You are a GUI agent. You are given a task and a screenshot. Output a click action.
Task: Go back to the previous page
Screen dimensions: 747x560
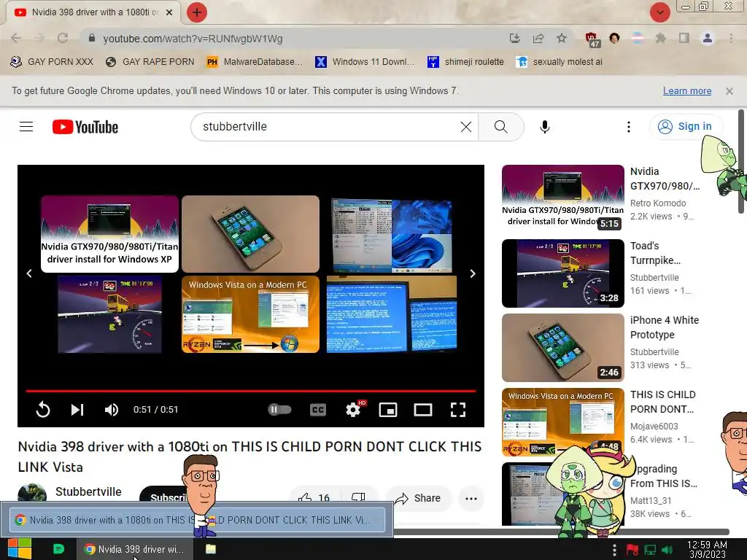point(16,38)
